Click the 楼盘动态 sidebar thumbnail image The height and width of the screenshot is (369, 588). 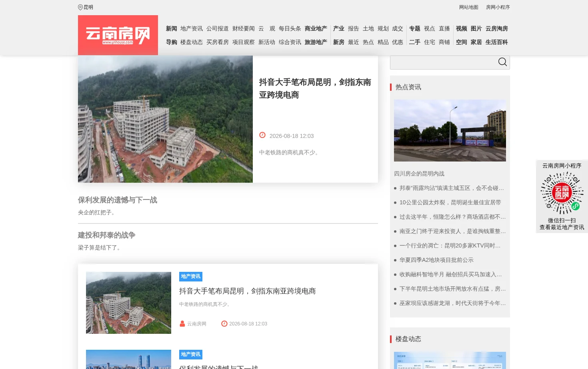point(450,360)
